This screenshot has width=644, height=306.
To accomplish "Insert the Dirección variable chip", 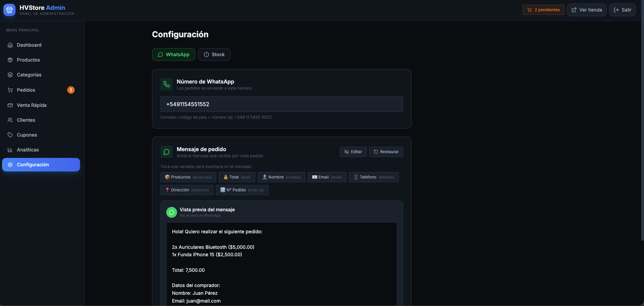I will click(x=187, y=190).
